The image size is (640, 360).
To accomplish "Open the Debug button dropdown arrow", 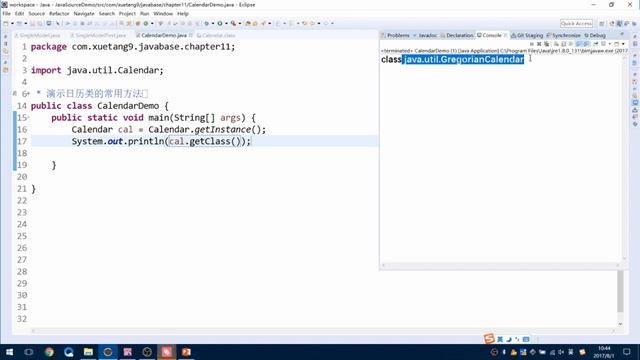I will (213, 24).
